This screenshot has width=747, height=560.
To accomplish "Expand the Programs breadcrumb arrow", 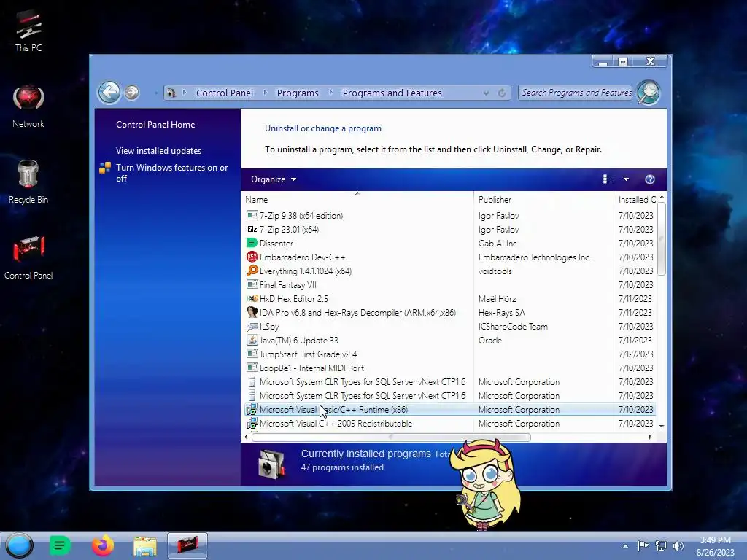I will [x=330, y=93].
